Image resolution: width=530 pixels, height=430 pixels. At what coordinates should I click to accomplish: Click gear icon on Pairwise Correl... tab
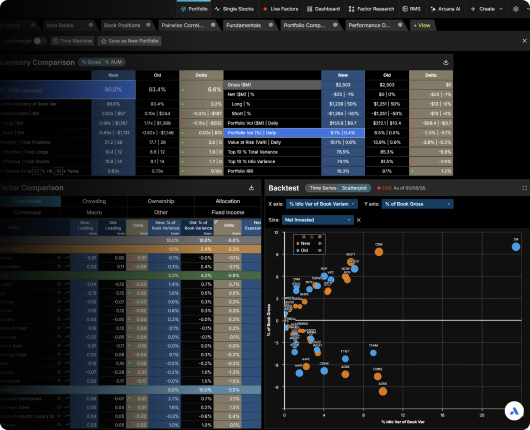coord(213,25)
